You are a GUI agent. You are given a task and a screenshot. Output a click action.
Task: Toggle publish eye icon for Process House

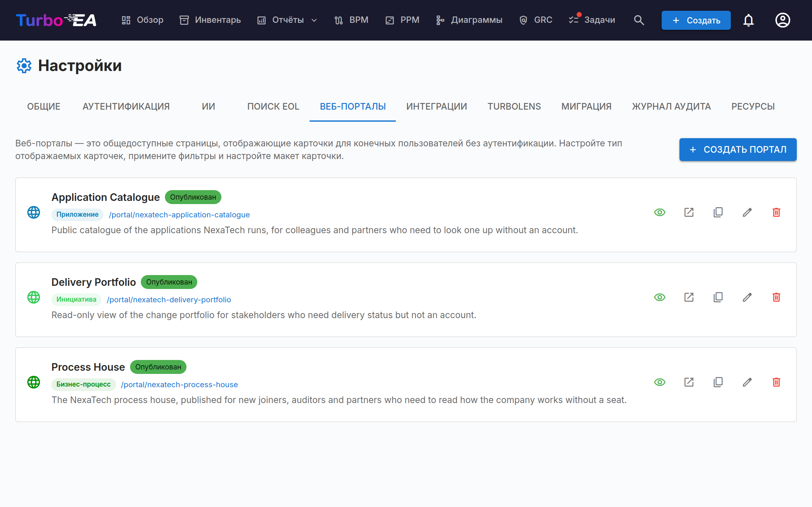(x=659, y=382)
